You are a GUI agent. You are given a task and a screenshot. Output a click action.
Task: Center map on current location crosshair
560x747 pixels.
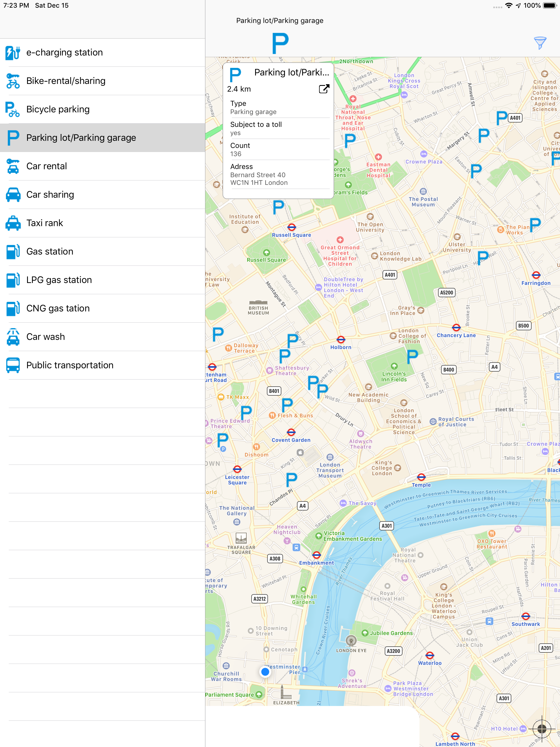coord(542,729)
